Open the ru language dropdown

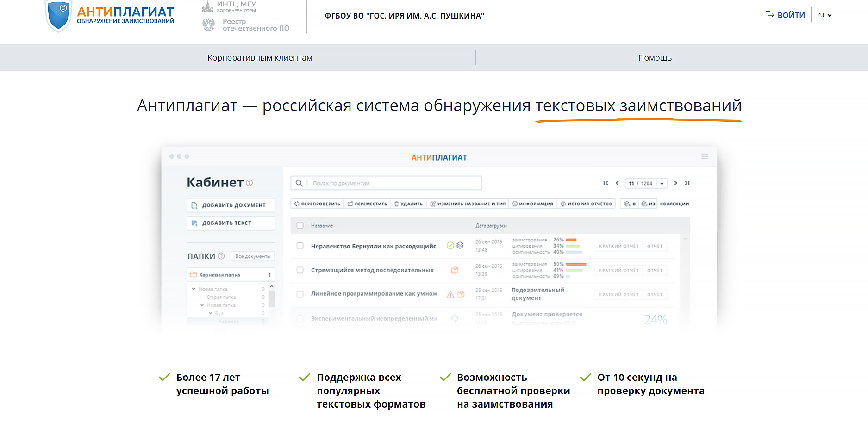pyautogui.click(x=824, y=15)
